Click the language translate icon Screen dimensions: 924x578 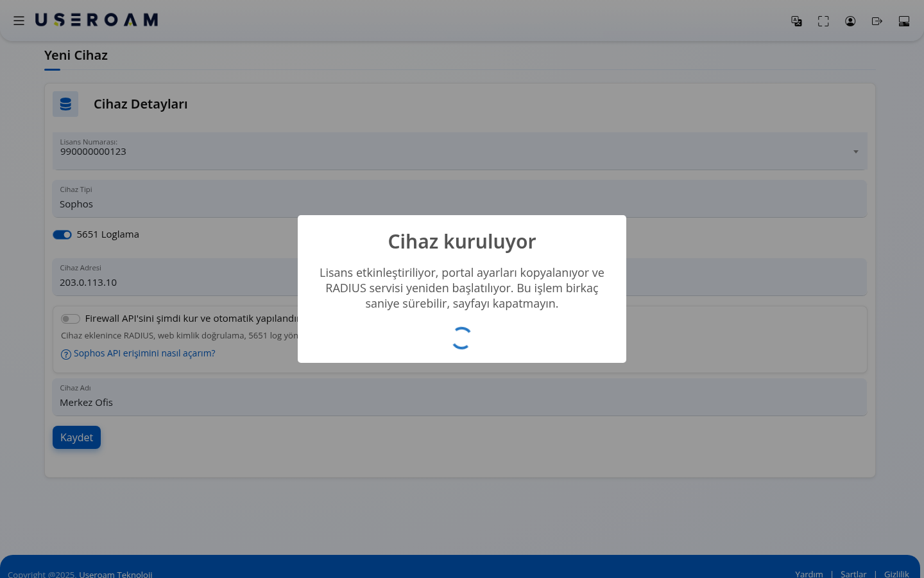796,21
